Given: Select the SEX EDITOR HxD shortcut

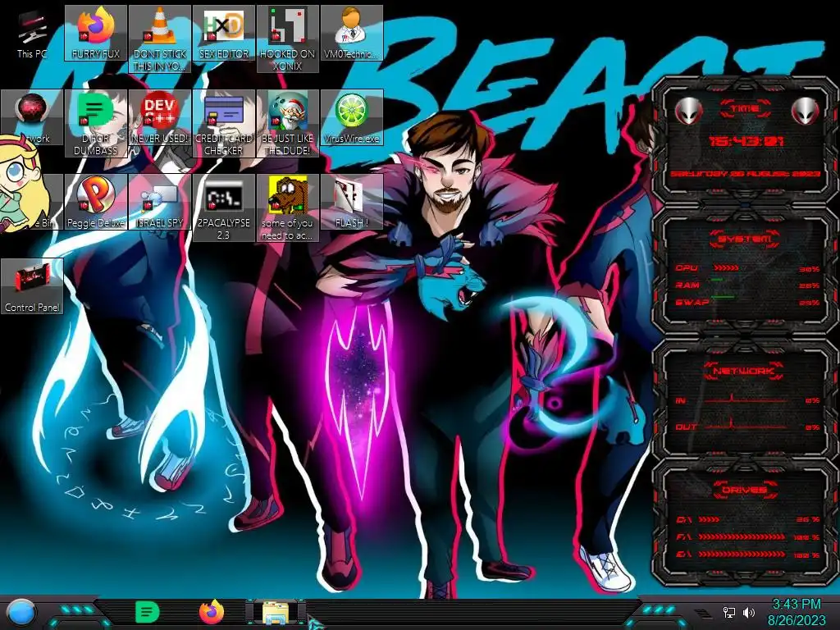Looking at the screenshot, I should click(x=224, y=34).
